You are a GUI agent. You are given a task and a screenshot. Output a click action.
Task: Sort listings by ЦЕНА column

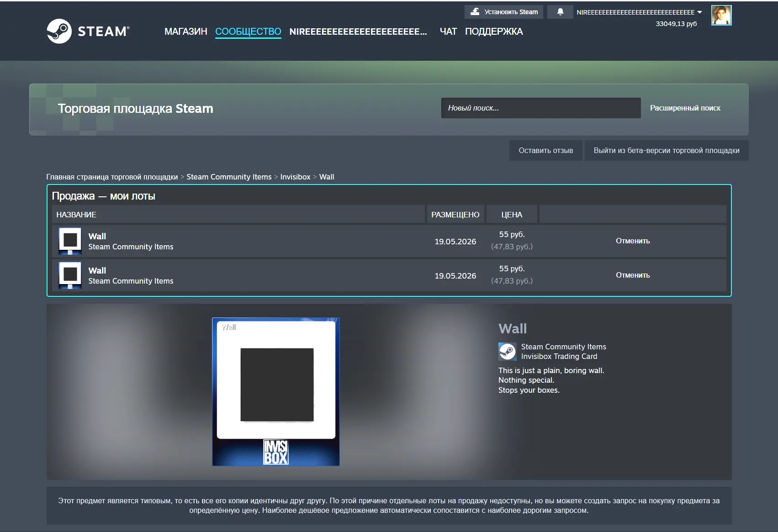click(512, 214)
